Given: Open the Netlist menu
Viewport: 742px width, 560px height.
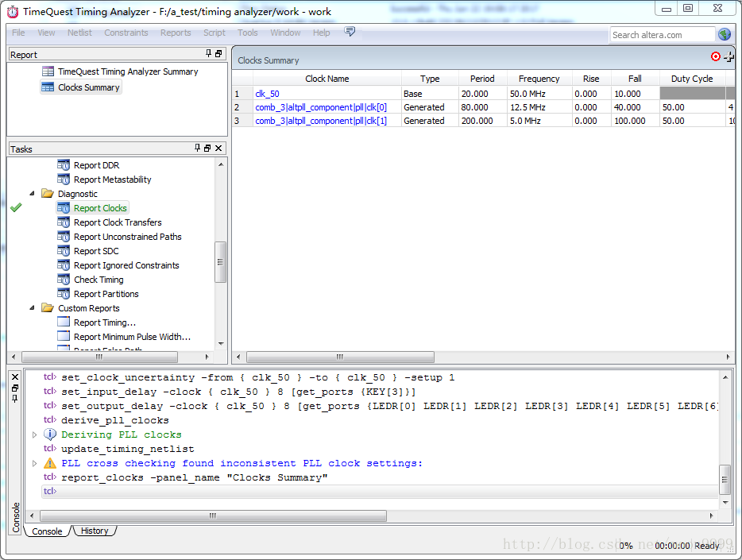Looking at the screenshot, I should click(x=79, y=33).
